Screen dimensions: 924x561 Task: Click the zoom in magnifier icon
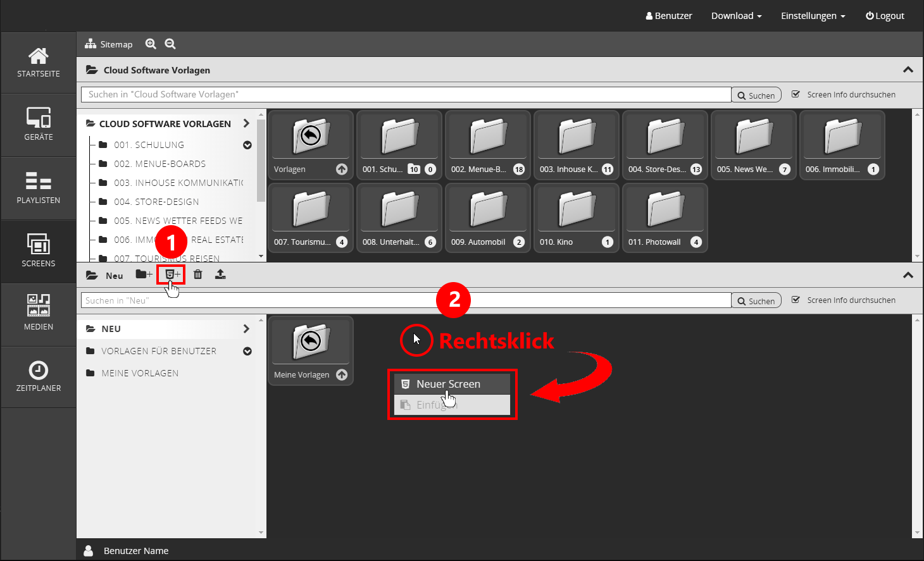coord(151,44)
